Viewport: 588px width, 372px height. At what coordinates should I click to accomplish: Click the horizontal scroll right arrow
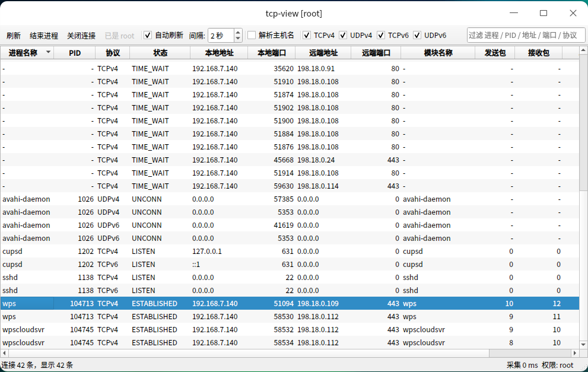[575, 353]
